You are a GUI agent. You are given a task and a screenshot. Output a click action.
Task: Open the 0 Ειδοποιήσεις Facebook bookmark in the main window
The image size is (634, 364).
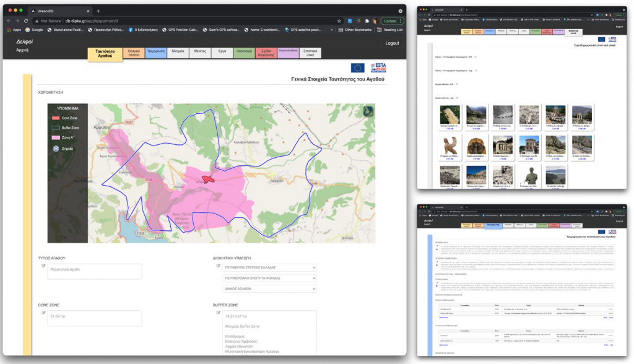(143, 30)
